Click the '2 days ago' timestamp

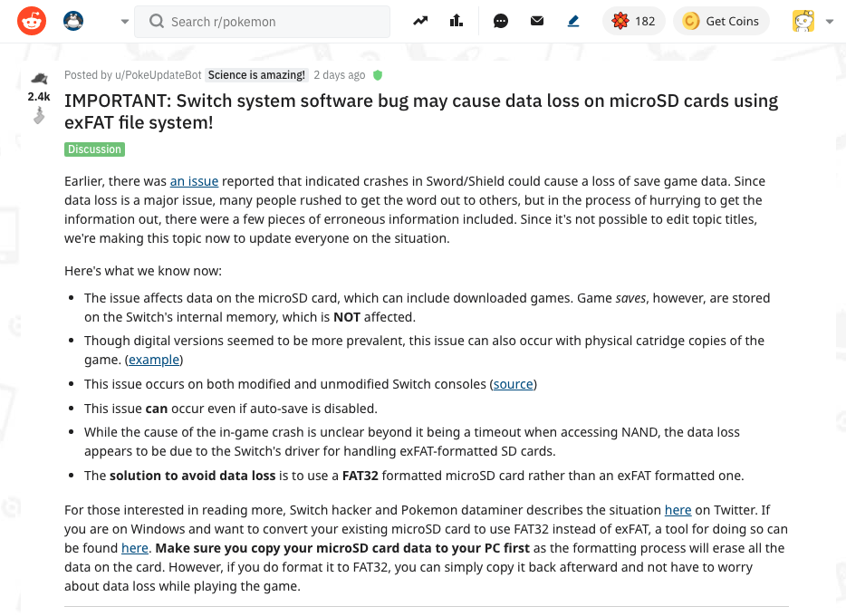[x=340, y=75]
